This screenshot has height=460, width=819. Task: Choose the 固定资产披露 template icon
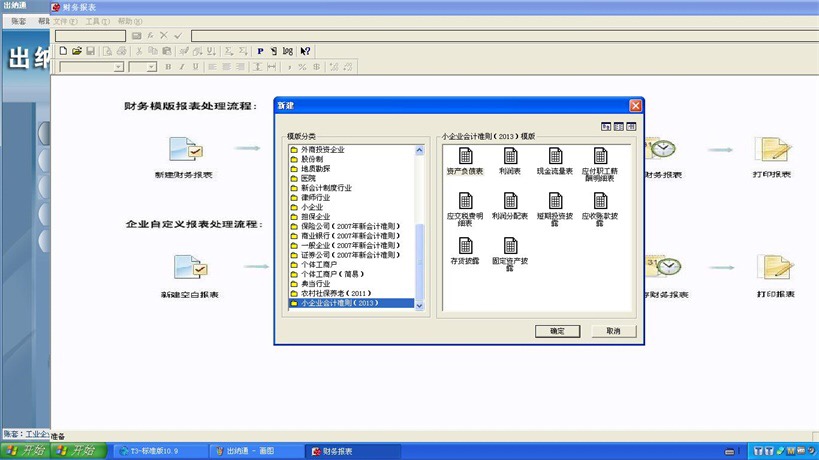(510, 246)
